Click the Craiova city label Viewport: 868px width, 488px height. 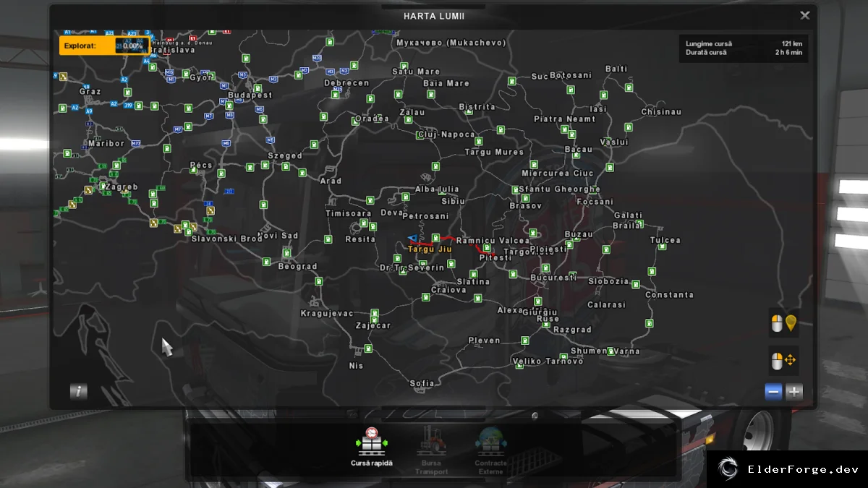click(x=448, y=290)
